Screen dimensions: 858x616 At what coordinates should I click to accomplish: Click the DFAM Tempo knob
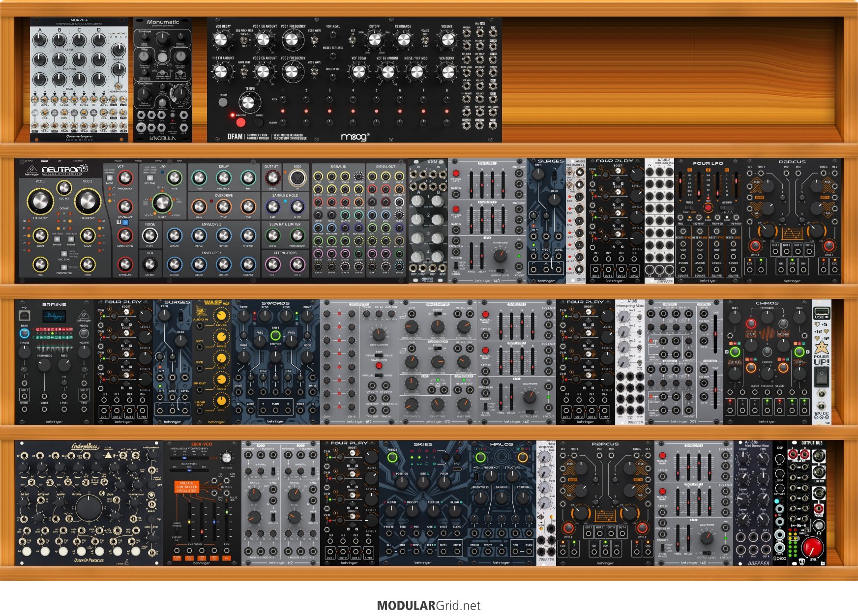tap(249, 103)
